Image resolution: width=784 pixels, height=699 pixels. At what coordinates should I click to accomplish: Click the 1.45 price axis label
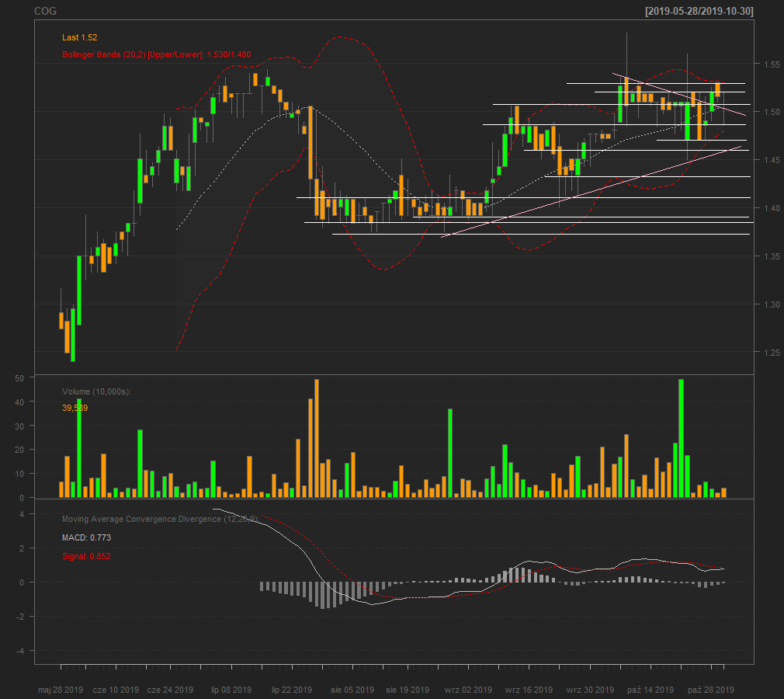point(772,160)
